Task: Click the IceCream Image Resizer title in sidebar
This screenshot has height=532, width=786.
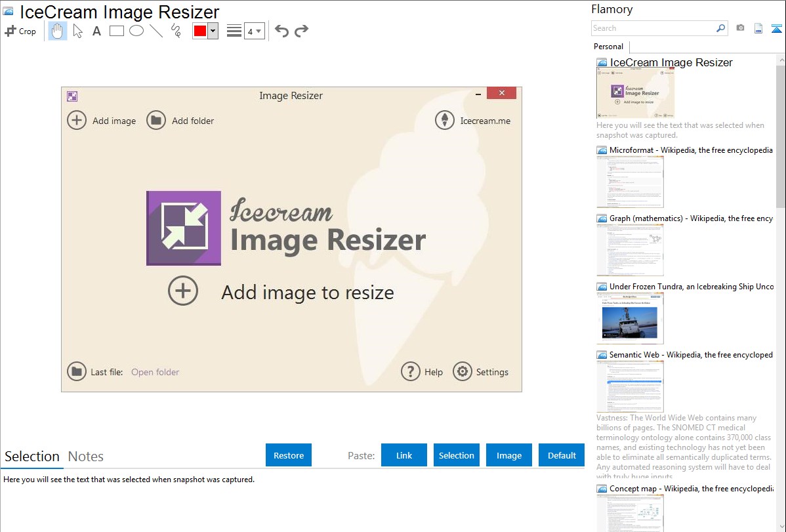Action: pos(671,63)
